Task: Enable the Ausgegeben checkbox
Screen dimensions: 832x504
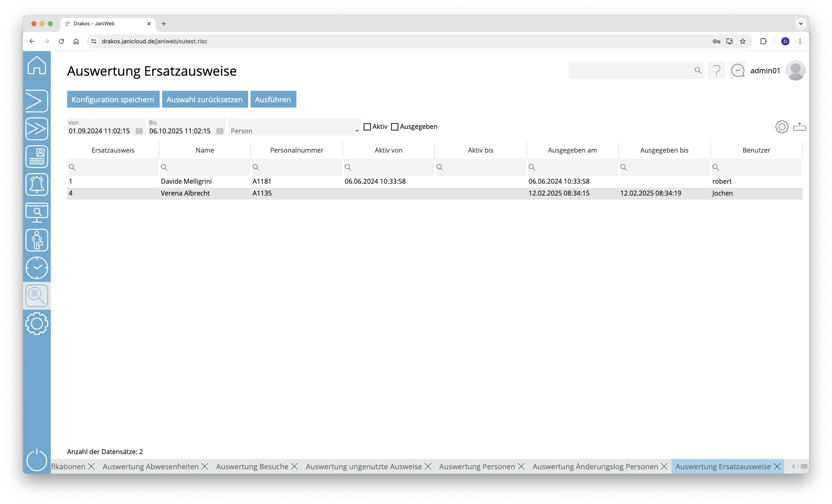Action: pos(395,127)
